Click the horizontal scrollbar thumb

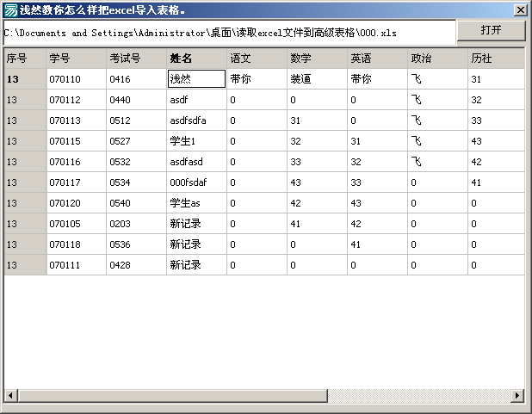(x=173, y=395)
